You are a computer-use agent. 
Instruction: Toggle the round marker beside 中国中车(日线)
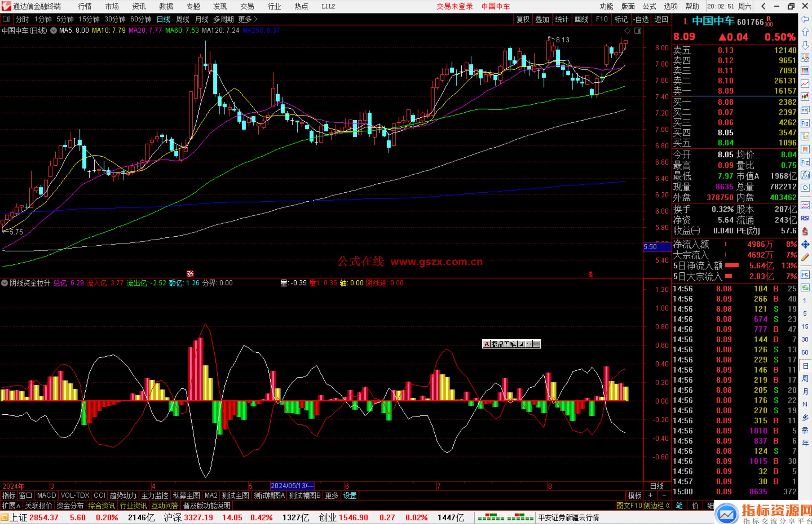pos(53,30)
